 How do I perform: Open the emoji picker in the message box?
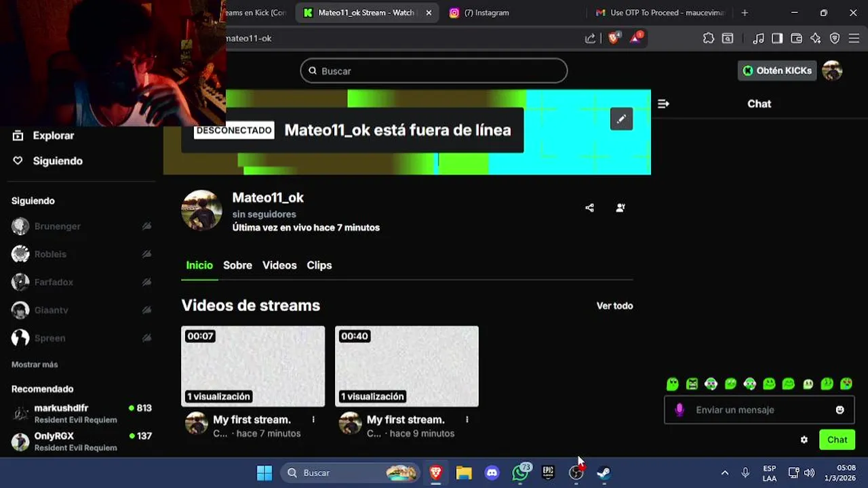click(x=840, y=410)
